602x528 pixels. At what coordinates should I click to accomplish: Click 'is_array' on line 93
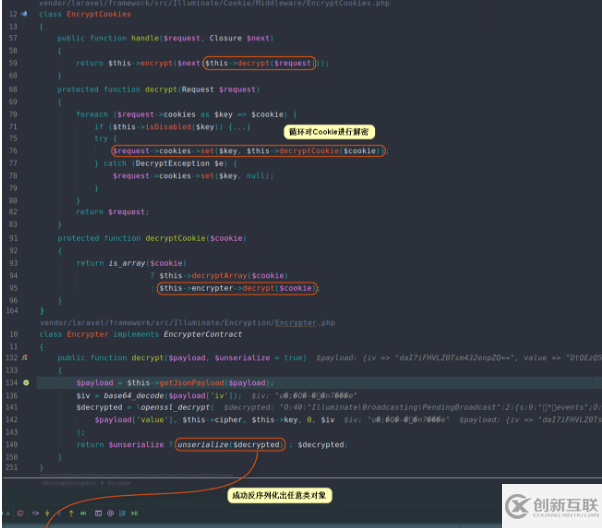tap(127, 263)
